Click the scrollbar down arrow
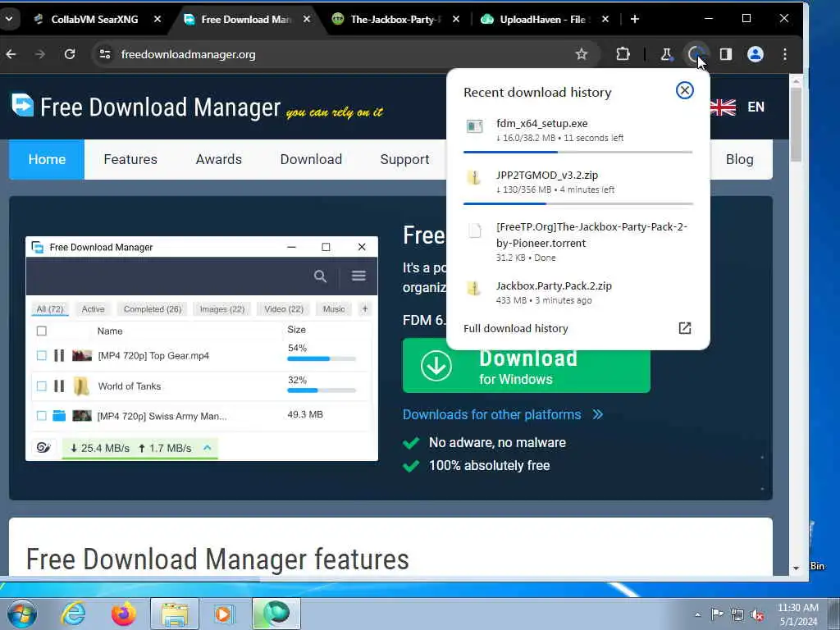Screen dimensions: 840x630 click(796, 568)
